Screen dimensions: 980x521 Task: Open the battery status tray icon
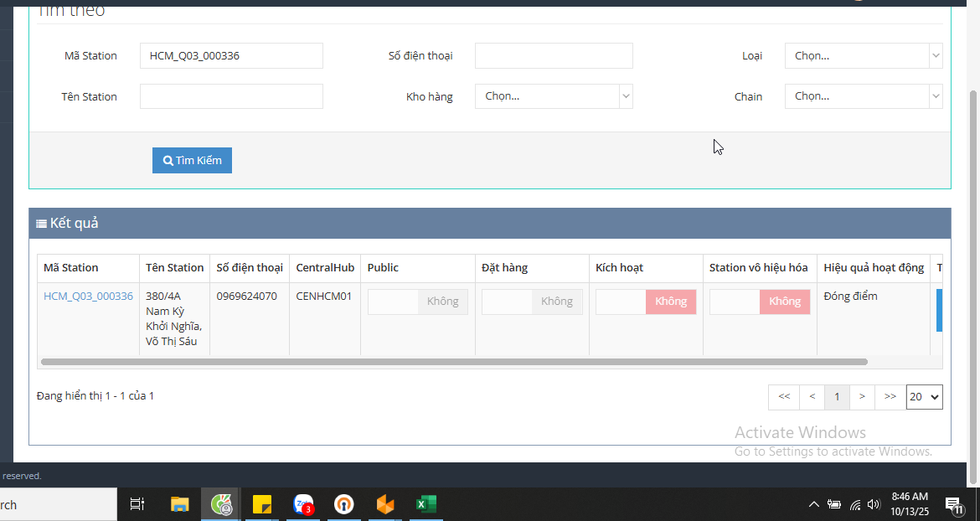(x=834, y=504)
